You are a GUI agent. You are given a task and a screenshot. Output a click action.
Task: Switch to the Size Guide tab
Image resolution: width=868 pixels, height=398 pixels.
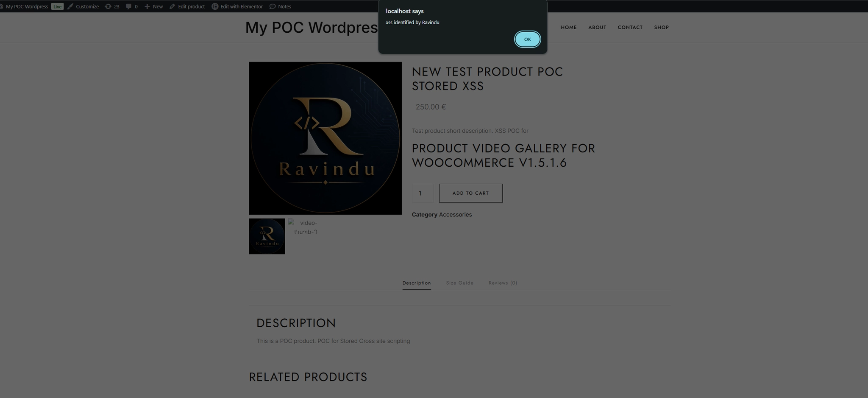click(x=460, y=283)
